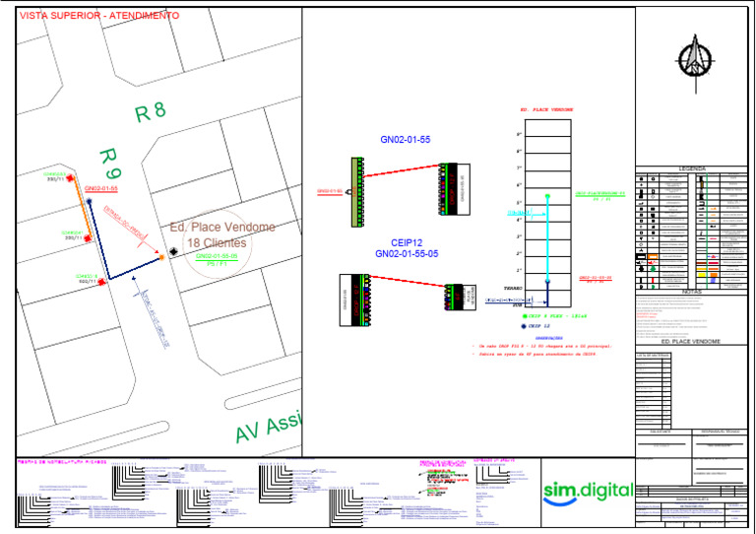Click the brown 'Ed. Place Vendome' map label
The height and width of the screenshot is (534, 756).
pyautogui.click(x=222, y=227)
